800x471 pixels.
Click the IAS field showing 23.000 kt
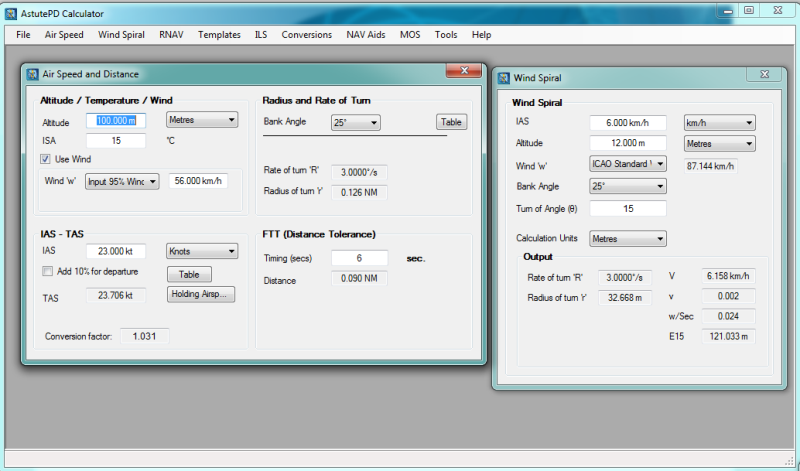coord(116,251)
